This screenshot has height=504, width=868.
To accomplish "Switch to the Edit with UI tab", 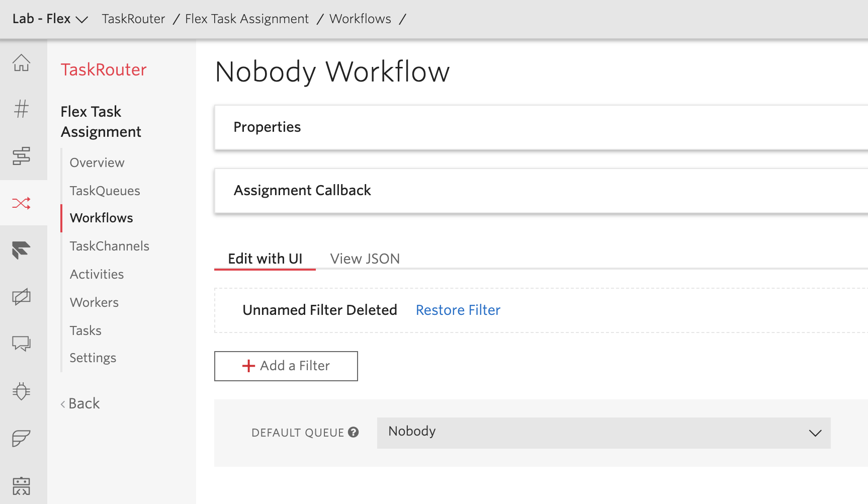I will coord(265,259).
